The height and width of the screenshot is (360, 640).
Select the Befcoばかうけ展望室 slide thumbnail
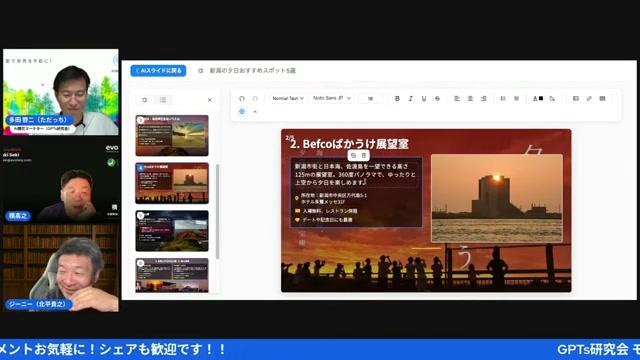(x=172, y=183)
